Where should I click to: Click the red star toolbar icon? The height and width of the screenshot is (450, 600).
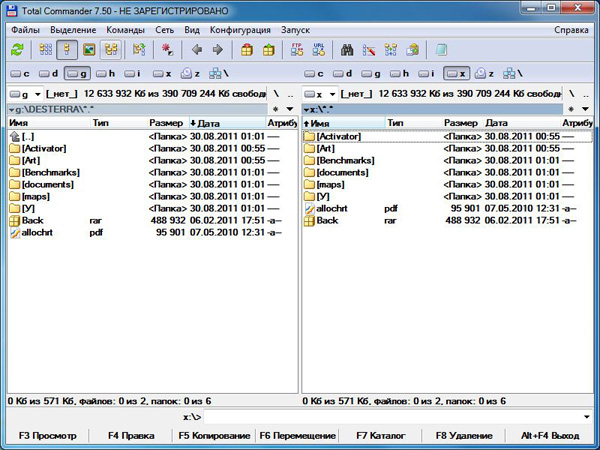click(x=168, y=50)
